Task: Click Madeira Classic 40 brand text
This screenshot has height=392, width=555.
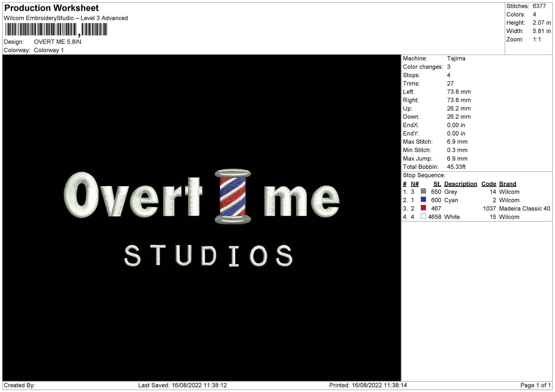Action: 524,208
